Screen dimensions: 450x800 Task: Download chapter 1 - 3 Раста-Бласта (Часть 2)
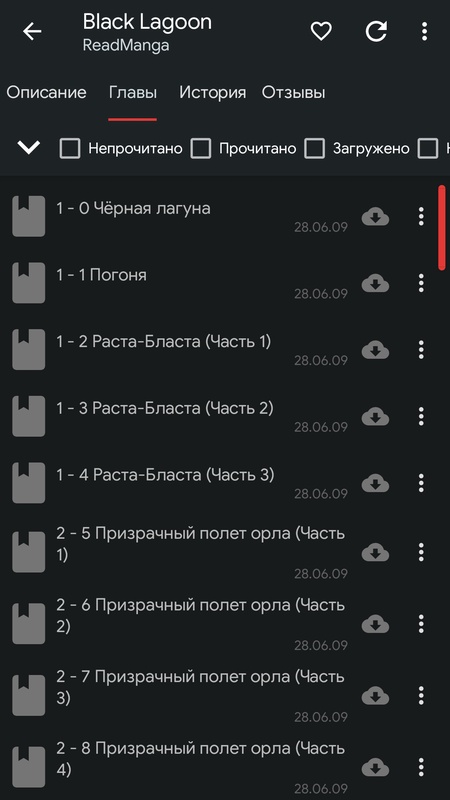pyautogui.click(x=376, y=417)
